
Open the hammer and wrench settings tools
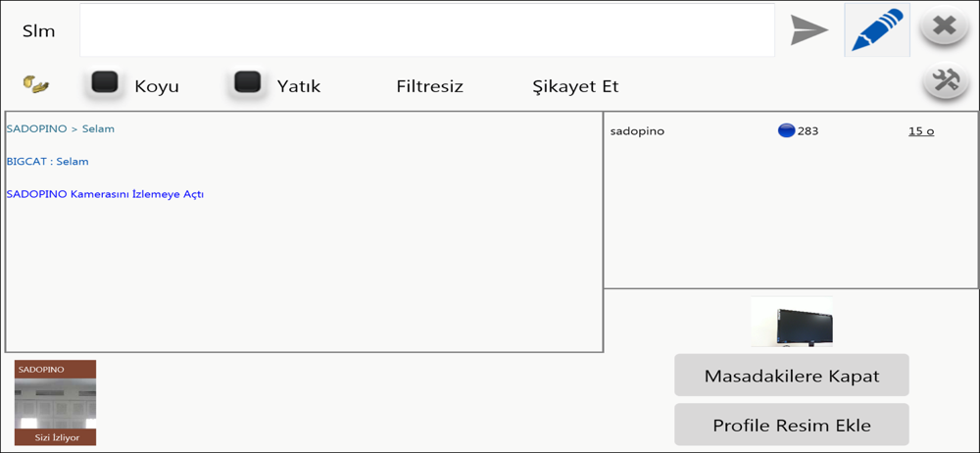(946, 81)
